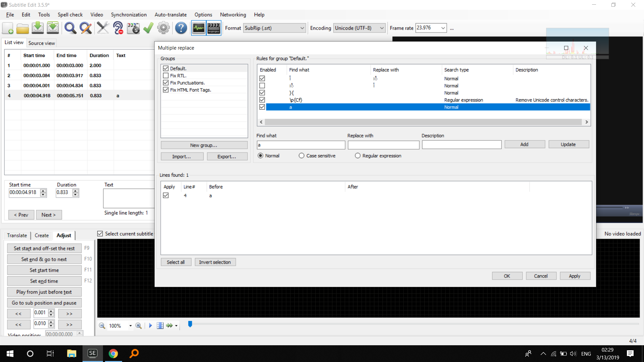
Task: Open the Format dropdown
Action: 302,28
